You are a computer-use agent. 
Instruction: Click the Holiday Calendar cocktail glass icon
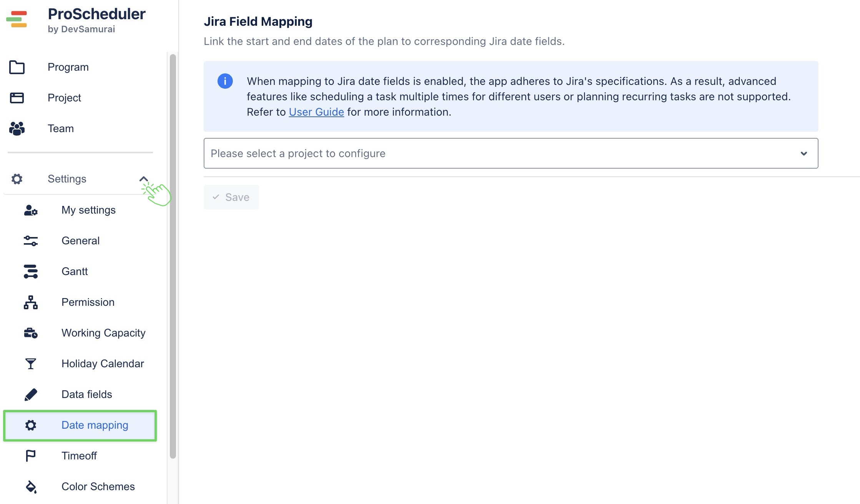(31, 364)
